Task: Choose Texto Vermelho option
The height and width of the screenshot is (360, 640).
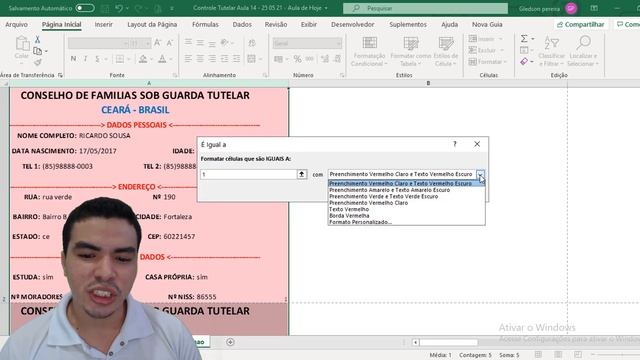Action: click(349, 209)
